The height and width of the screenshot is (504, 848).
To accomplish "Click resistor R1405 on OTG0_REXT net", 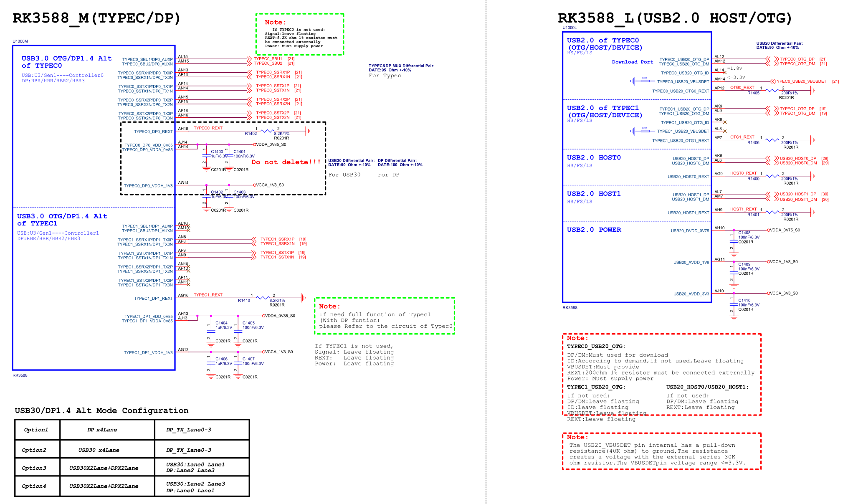I will (772, 90).
